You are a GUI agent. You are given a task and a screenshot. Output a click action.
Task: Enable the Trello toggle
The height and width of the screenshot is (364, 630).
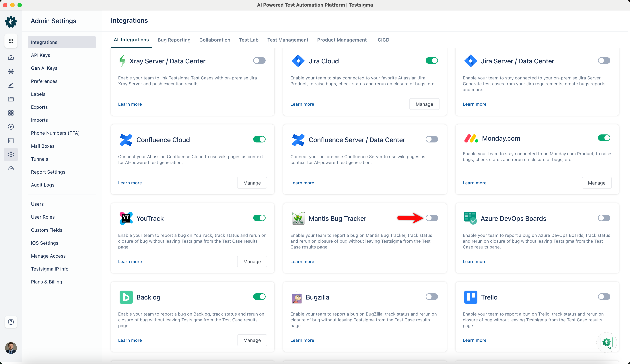click(x=604, y=297)
